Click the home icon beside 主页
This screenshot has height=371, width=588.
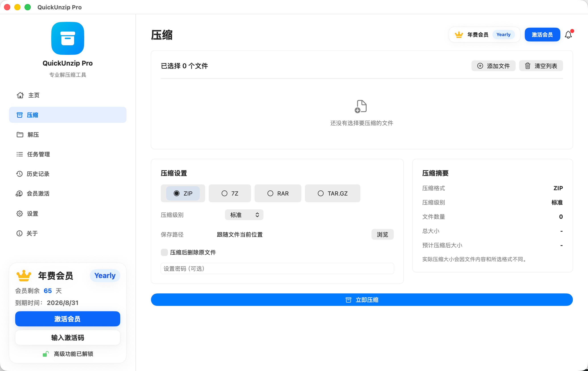(x=20, y=95)
